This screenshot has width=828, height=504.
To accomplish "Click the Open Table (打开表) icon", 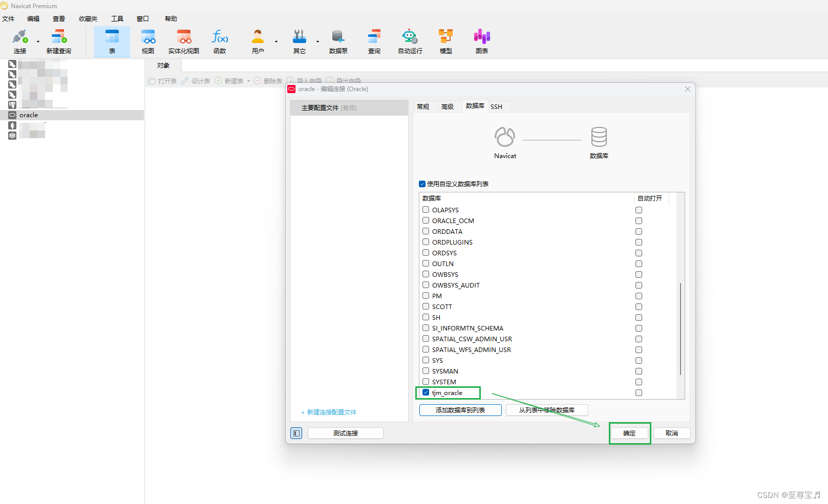I will [152, 81].
